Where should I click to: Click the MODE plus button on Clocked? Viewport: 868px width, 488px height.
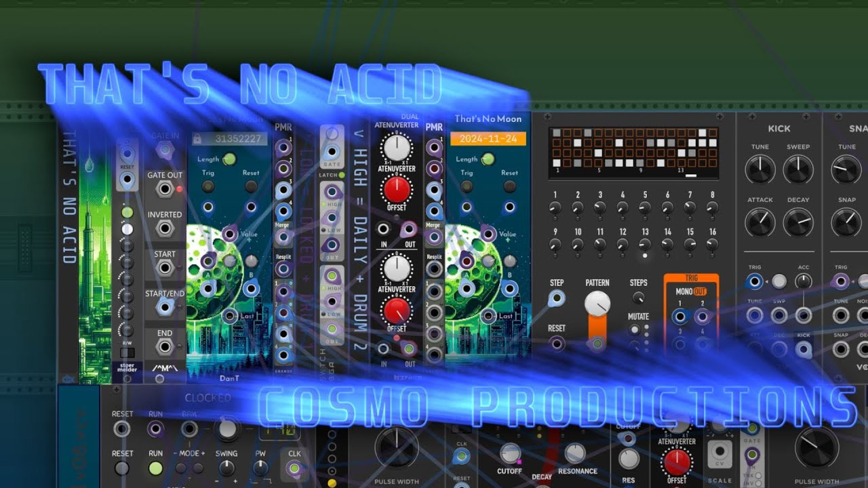point(198,468)
